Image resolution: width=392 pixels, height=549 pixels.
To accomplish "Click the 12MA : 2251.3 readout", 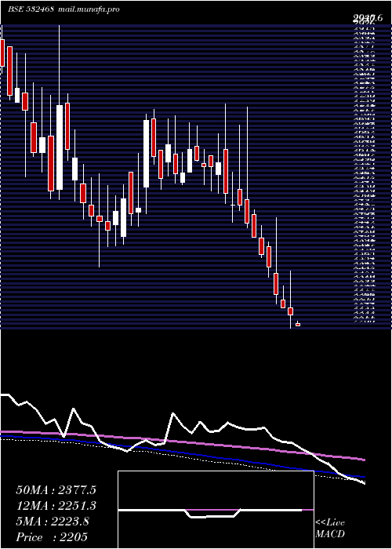I will pos(56,506).
